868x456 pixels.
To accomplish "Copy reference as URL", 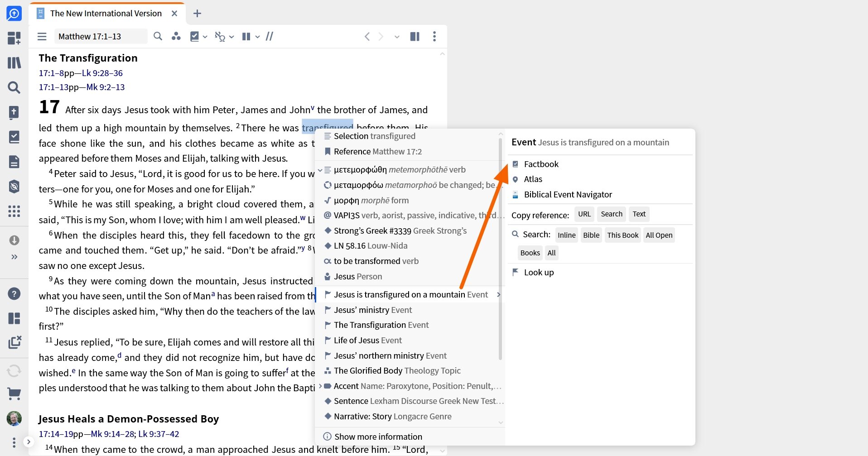I will pyautogui.click(x=584, y=214).
